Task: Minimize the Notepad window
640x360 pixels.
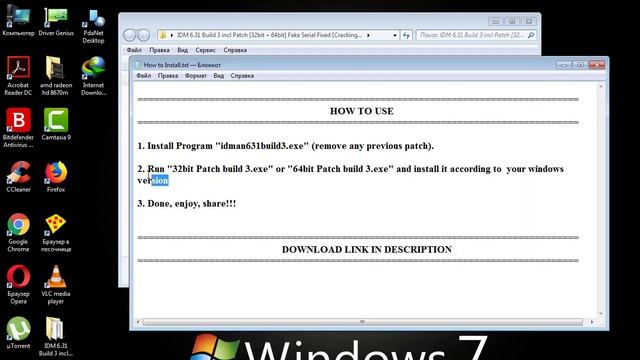Action: point(563,65)
